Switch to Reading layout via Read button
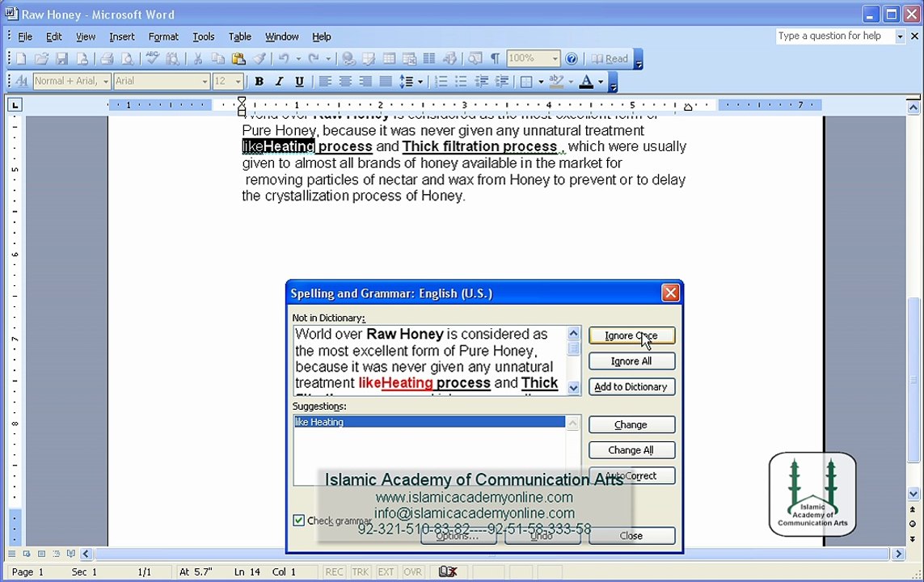924x582 pixels. point(610,58)
